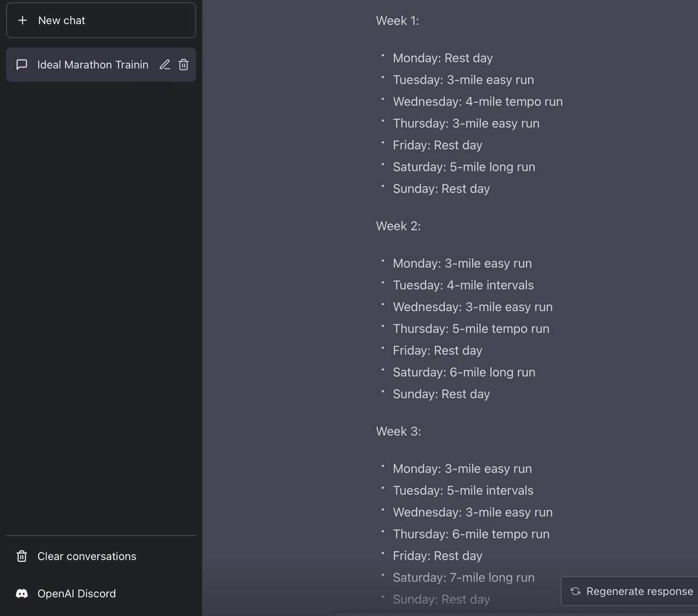Start a New chat
Screen dimensions: 698x616
101,20
